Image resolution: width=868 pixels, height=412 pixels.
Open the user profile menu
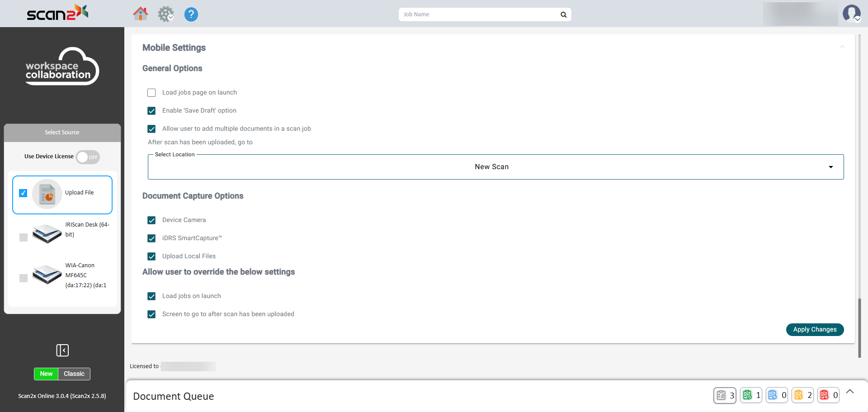coord(851,14)
